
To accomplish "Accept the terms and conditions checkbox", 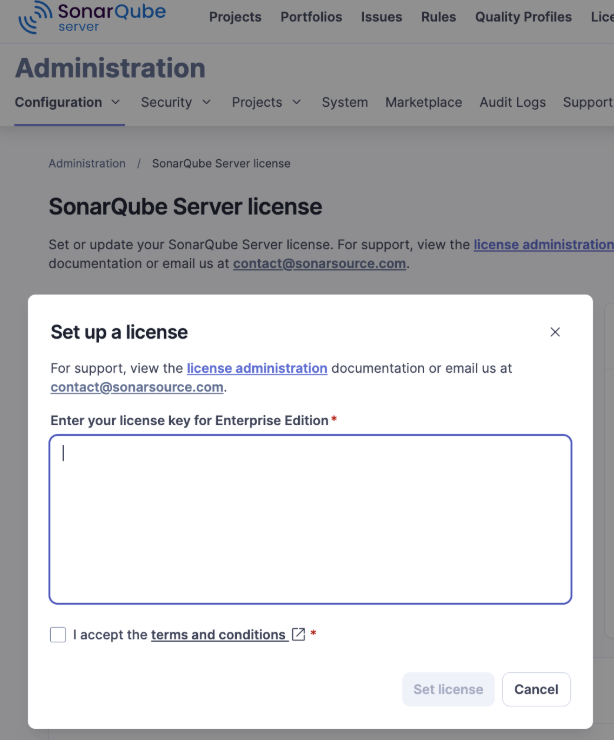I will click(x=58, y=634).
